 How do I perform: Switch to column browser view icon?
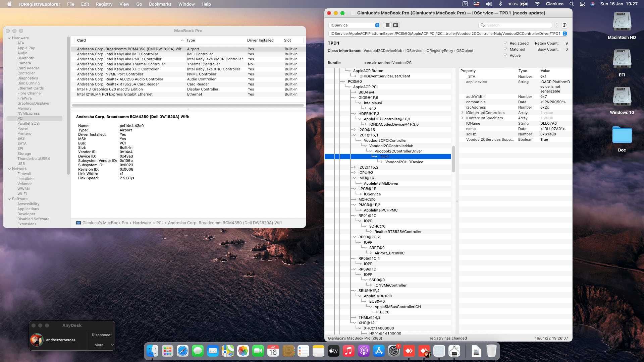(x=396, y=25)
